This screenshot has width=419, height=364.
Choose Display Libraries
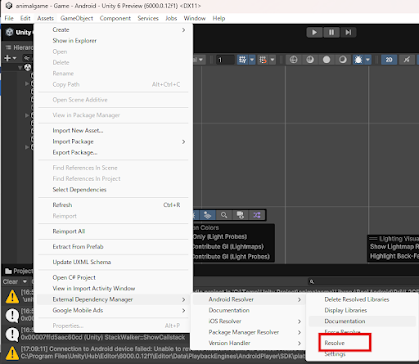tap(362, 310)
